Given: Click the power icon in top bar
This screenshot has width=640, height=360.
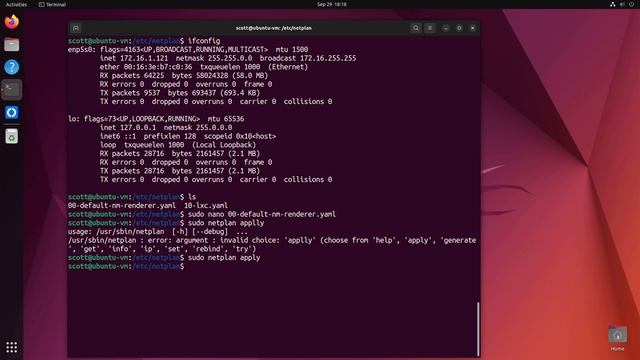Looking at the screenshot, I should (x=631, y=4).
